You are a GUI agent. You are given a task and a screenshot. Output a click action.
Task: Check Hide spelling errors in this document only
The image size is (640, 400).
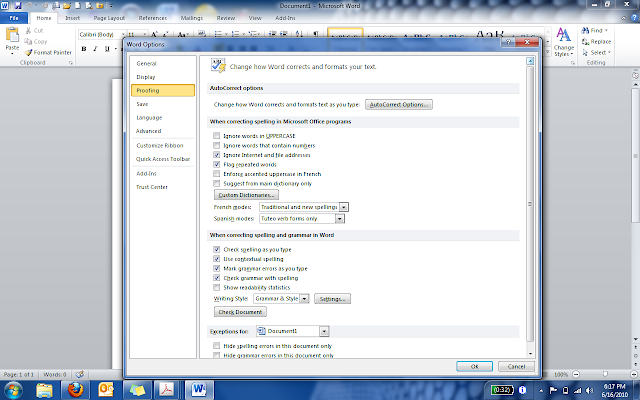point(216,346)
